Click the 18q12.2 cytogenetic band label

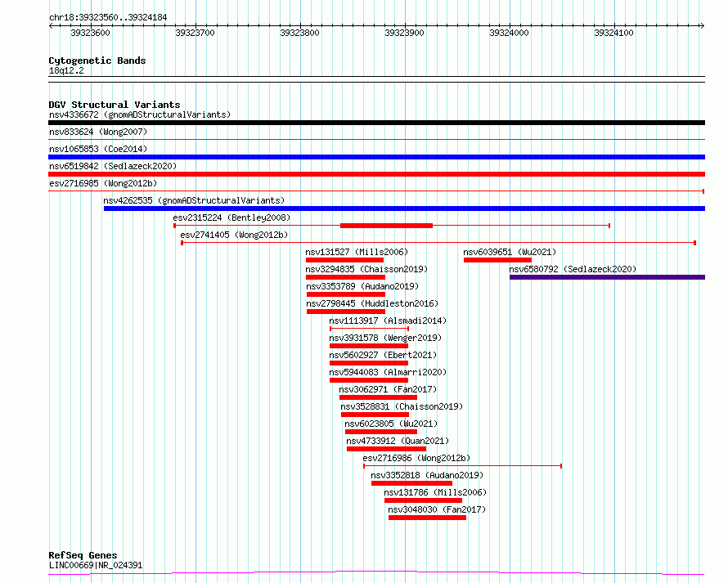pos(66,70)
